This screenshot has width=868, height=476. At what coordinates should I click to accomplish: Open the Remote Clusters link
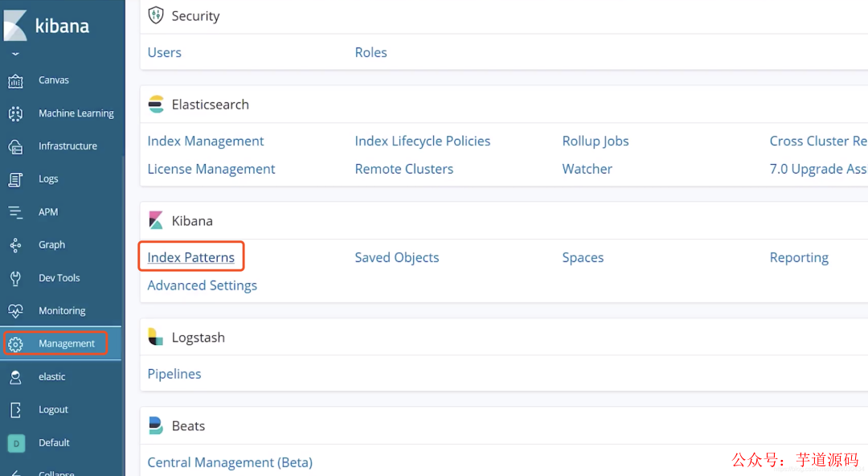[x=404, y=169]
